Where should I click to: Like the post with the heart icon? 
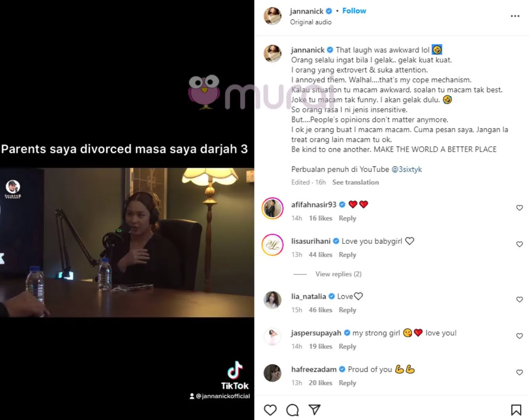pos(270,410)
